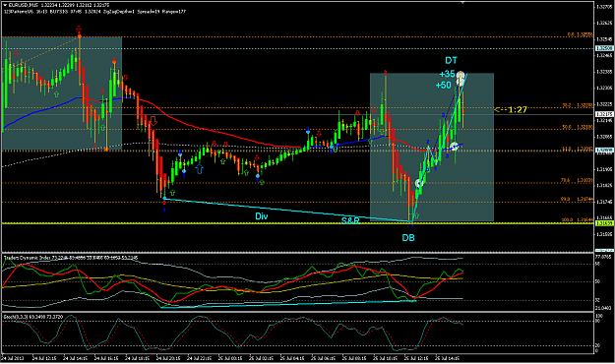615x364 pixels.
Task: Click the 24 Jul 12:15 time axis label
Action: (44, 358)
